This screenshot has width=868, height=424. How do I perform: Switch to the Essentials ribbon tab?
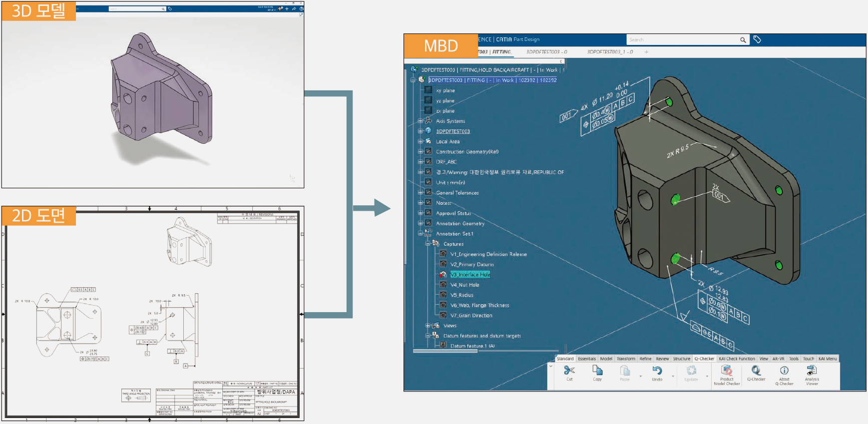point(587,359)
